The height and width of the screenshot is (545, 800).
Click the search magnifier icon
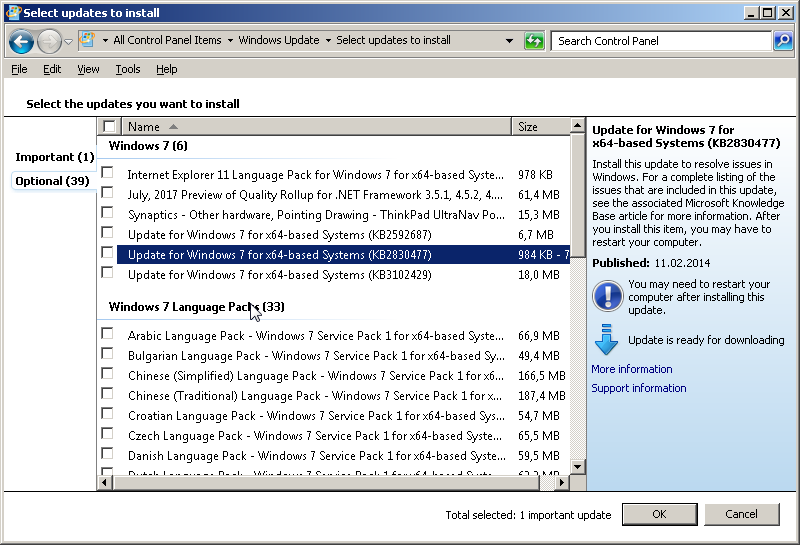coord(783,40)
